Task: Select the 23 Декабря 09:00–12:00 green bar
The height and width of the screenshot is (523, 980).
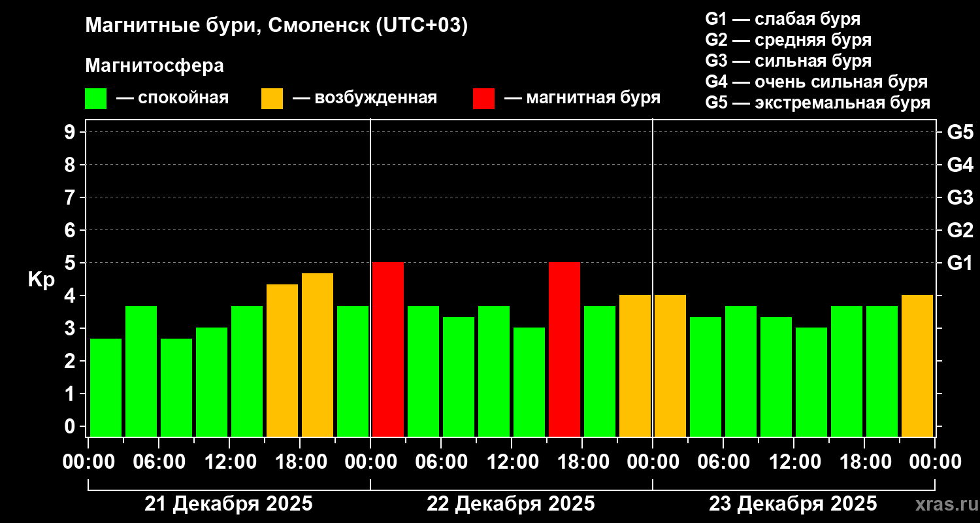Action: pos(776,377)
